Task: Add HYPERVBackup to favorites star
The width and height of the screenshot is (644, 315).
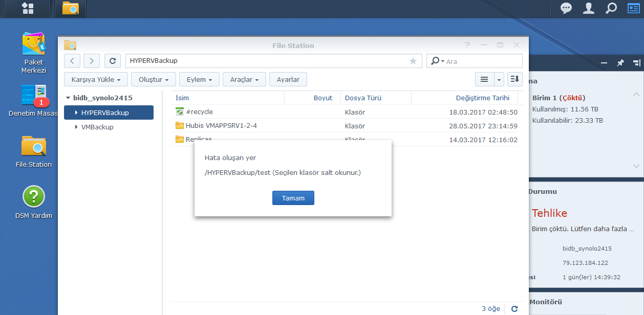Action: 413,61
